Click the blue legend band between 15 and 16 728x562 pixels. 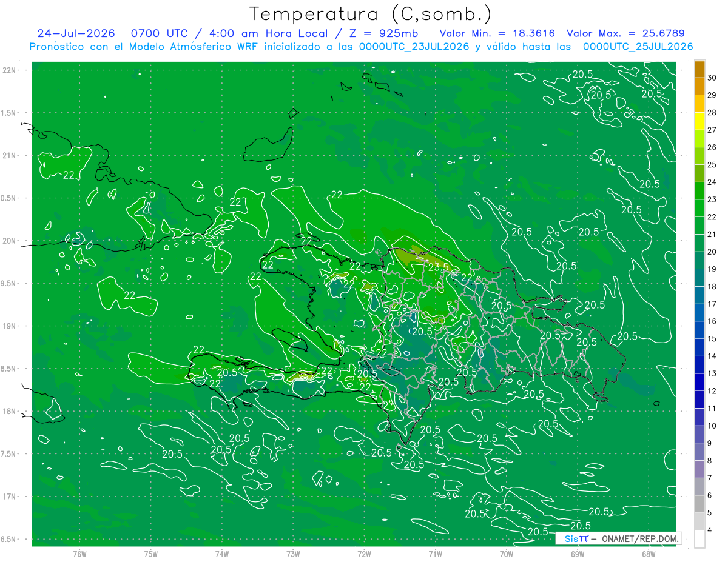click(x=699, y=330)
